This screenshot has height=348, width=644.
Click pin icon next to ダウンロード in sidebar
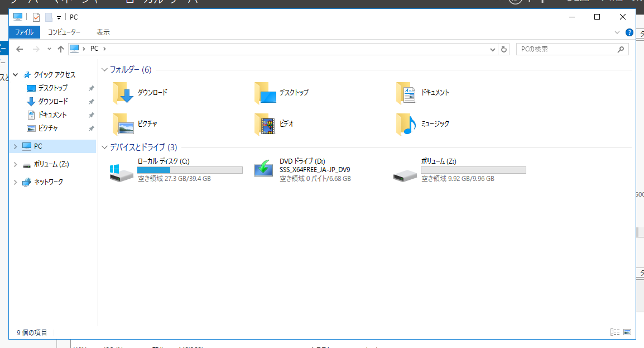tap(91, 102)
